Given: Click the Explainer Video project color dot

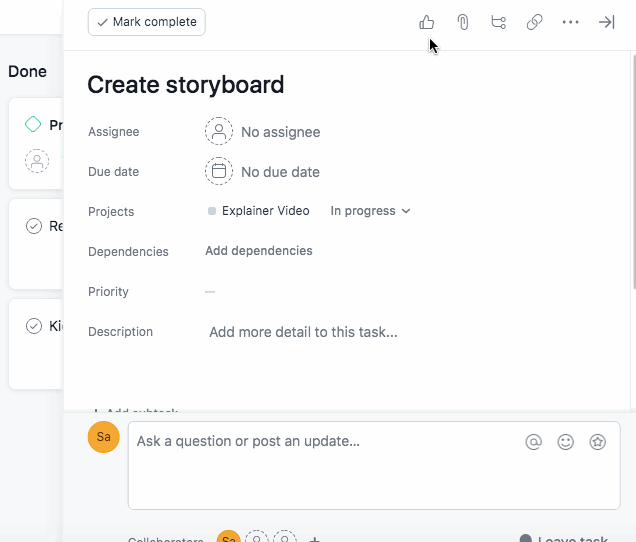Looking at the screenshot, I should [212, 211].
